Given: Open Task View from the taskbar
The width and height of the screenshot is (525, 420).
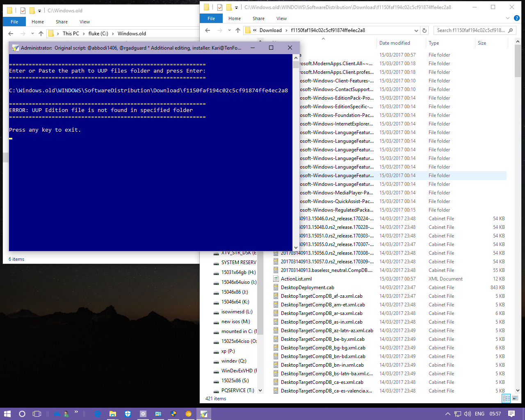Looking at the screenshot, I should (37, 414).
